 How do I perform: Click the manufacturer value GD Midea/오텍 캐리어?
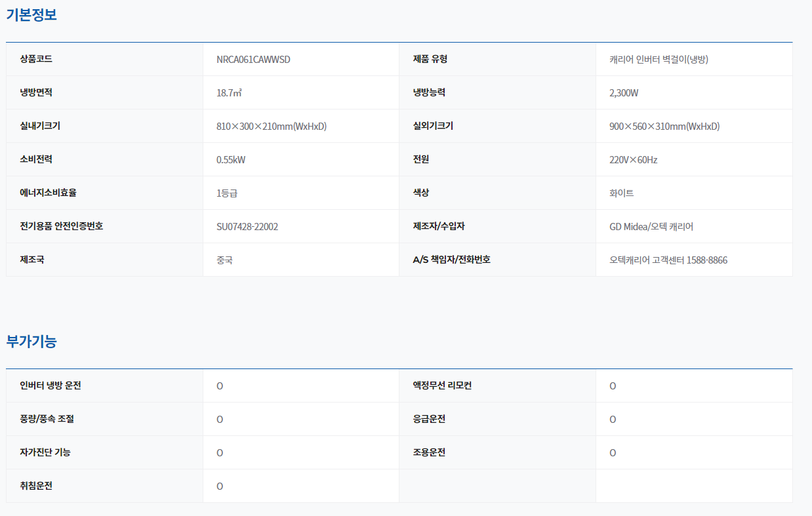click(x=651, y=227)
